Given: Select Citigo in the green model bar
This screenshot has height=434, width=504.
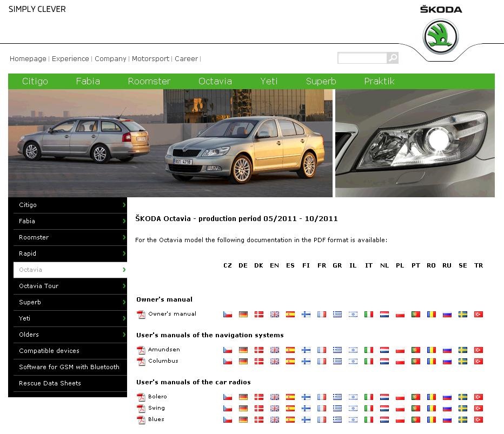Looking at the screenshot, I should [x=35, y=81].
